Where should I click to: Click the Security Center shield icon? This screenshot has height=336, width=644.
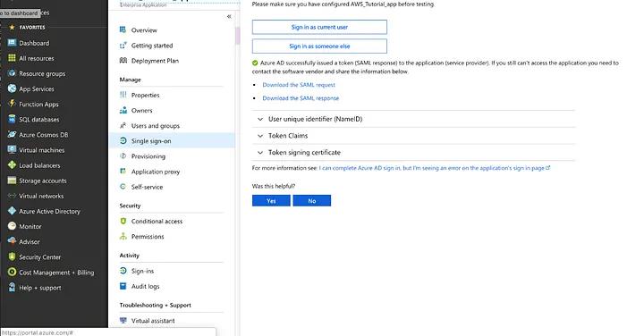(x=12, y=256)
